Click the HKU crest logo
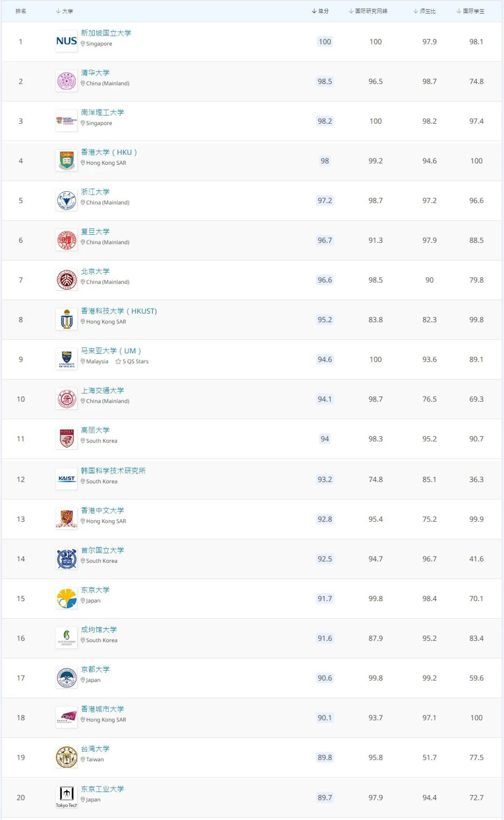The image size is (504, 820). [66, 161]
